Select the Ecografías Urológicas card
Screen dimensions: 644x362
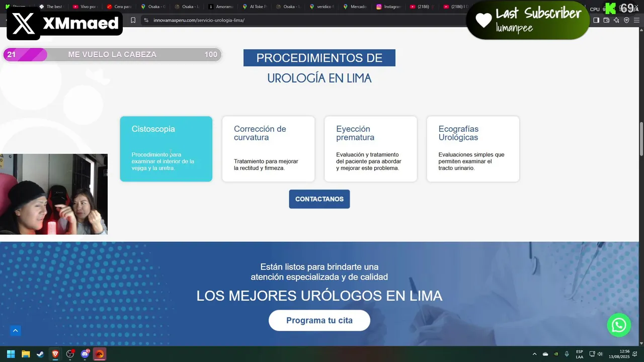point(473,149)
